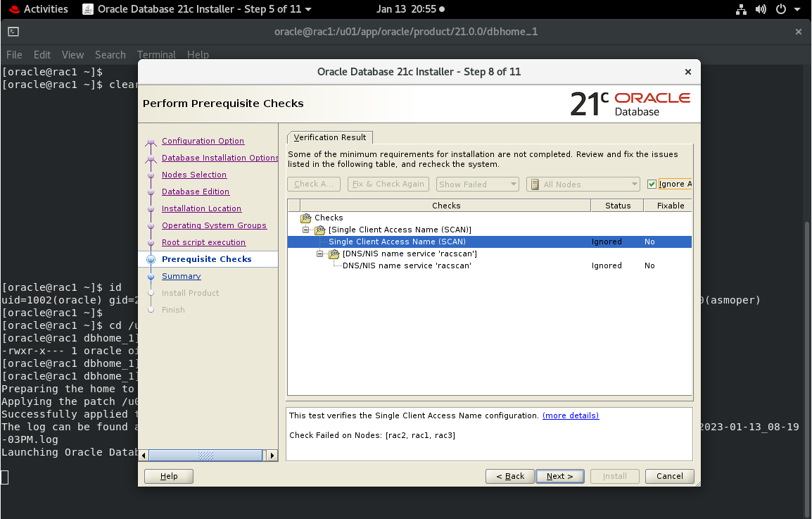Click the Prerequisite Checks step bullet
812x519 pixels.
(x=151, y=259)
